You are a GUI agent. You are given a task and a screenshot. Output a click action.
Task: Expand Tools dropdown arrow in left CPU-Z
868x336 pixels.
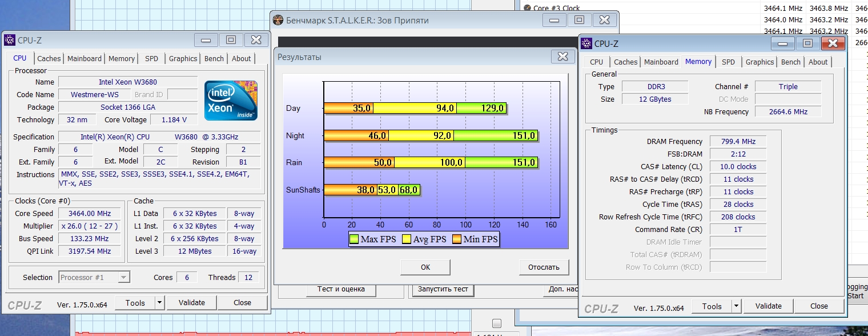pos(159,303)
